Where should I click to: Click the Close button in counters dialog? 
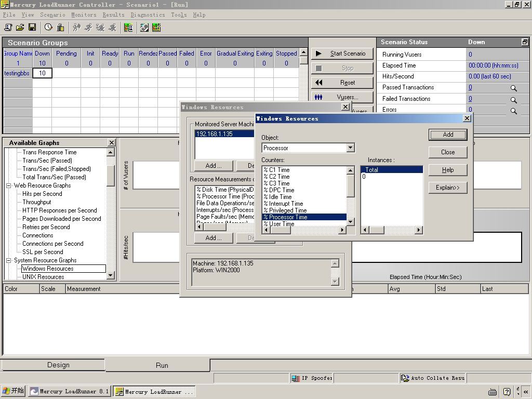(448, 152)
